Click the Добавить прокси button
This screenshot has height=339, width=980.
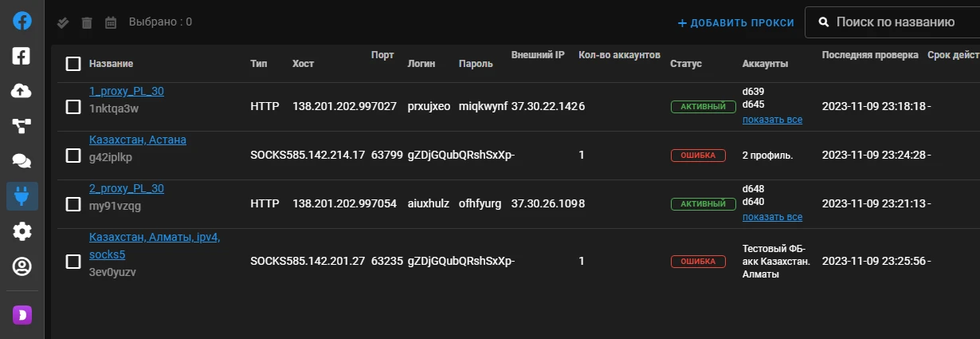[x=736, y=22]
